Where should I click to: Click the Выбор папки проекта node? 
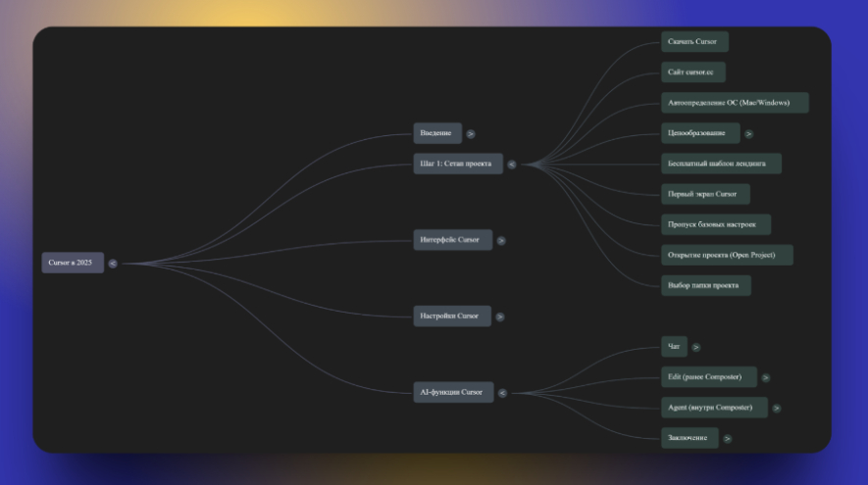(x=706, y=285)
